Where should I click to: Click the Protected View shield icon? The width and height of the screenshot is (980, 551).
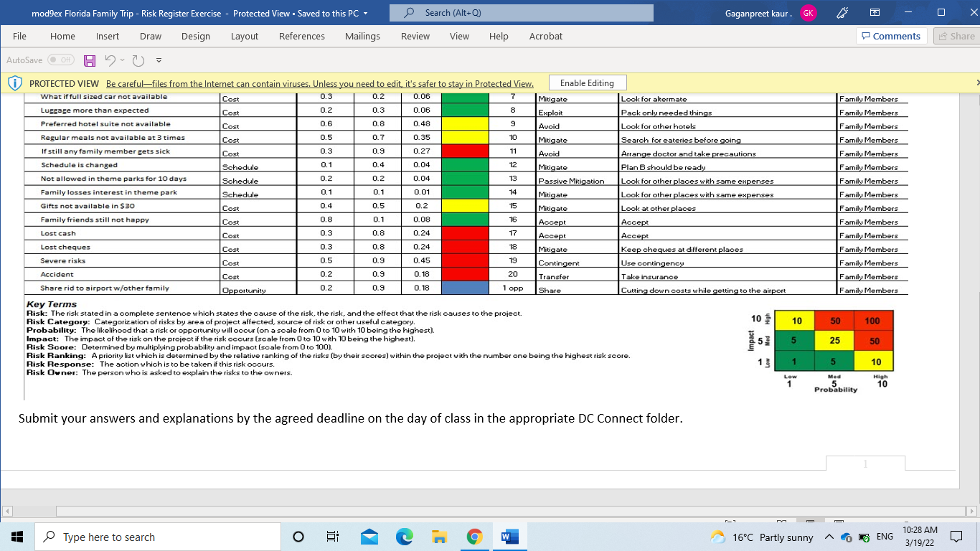point(14,83)
